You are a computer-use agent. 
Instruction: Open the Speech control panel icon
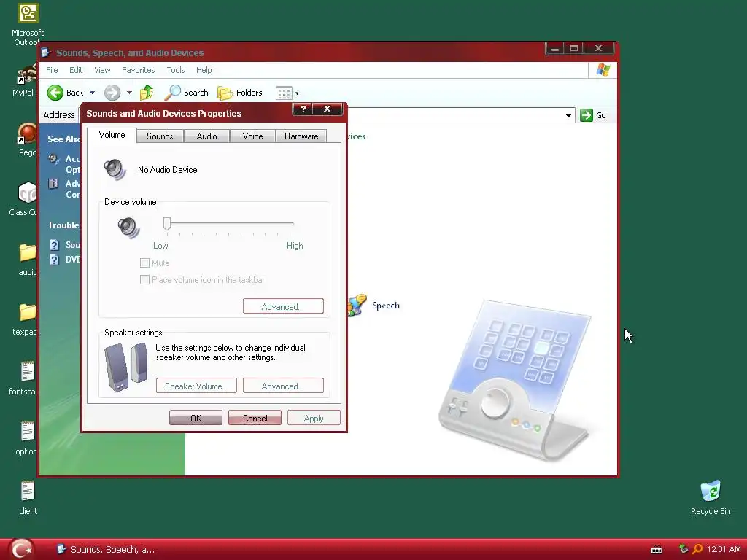(x=357, y=306)
